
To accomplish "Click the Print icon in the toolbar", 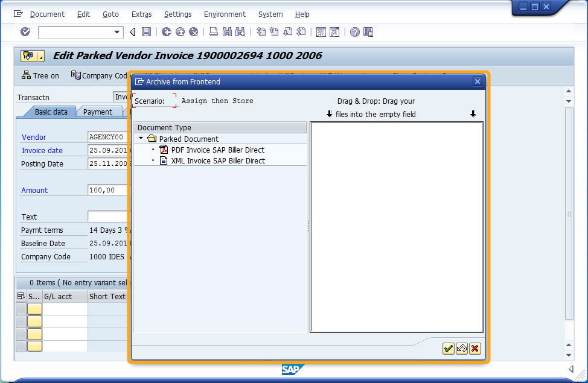I will (x=213, y=32).
